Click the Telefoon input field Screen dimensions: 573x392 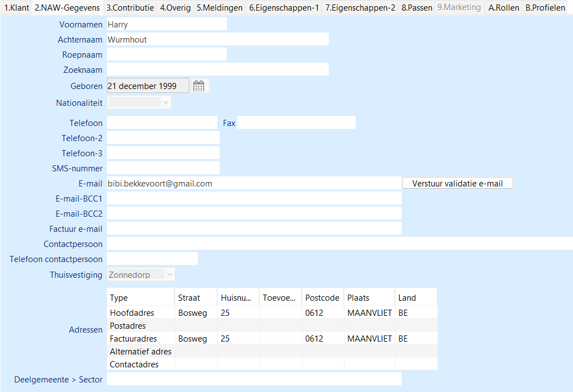[x=161, y=123]
